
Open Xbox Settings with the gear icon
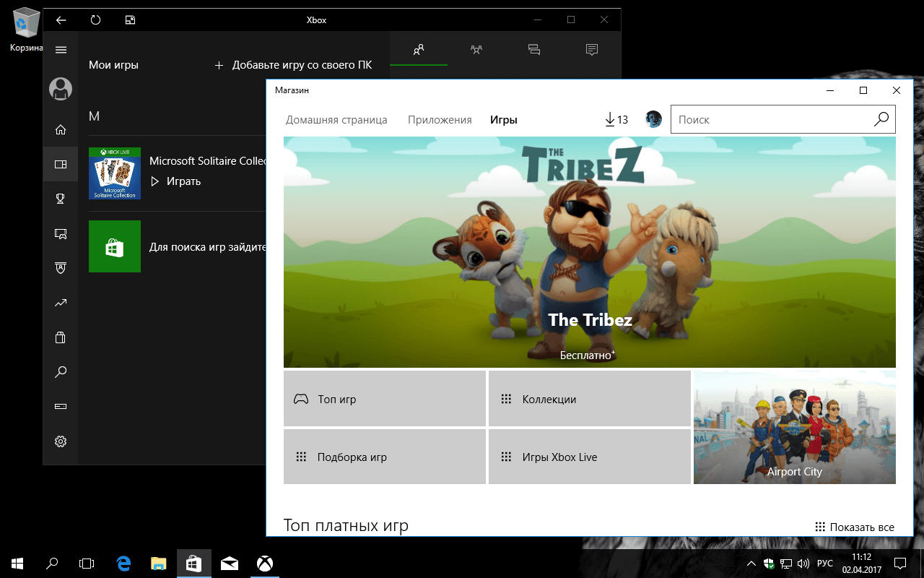point(61,441)
